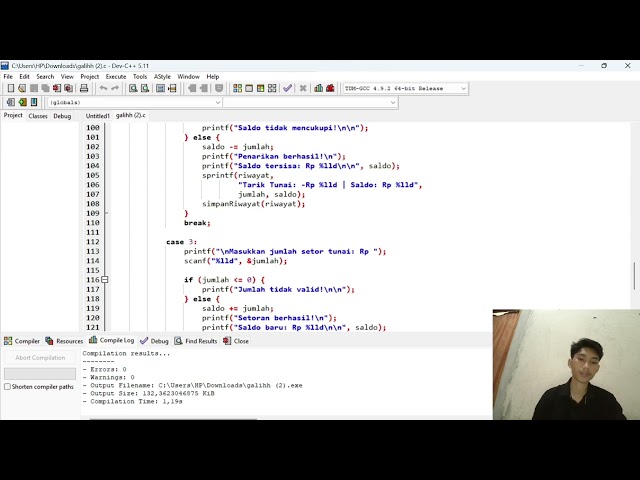Viewport: 640px width, 480px height.
Task: Click line number 112 in the gutter
Action: (x=93, y=242)
